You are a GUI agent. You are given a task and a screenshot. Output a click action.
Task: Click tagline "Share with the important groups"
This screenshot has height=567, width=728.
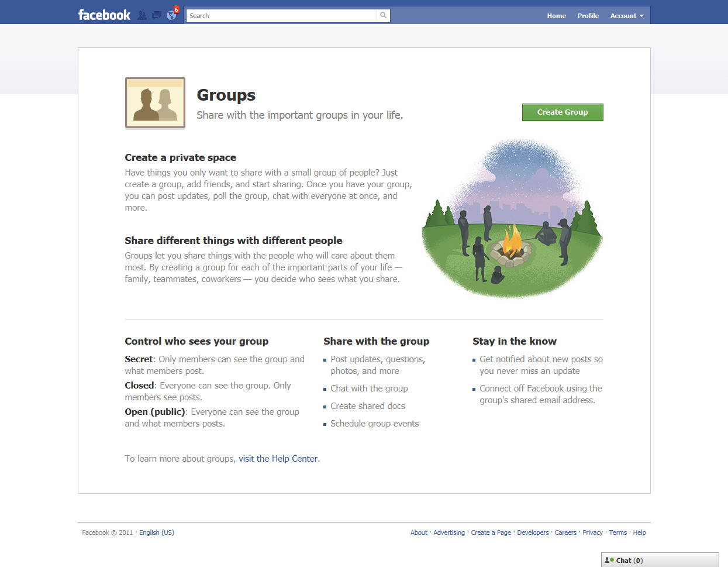click(x=300, y=115)
